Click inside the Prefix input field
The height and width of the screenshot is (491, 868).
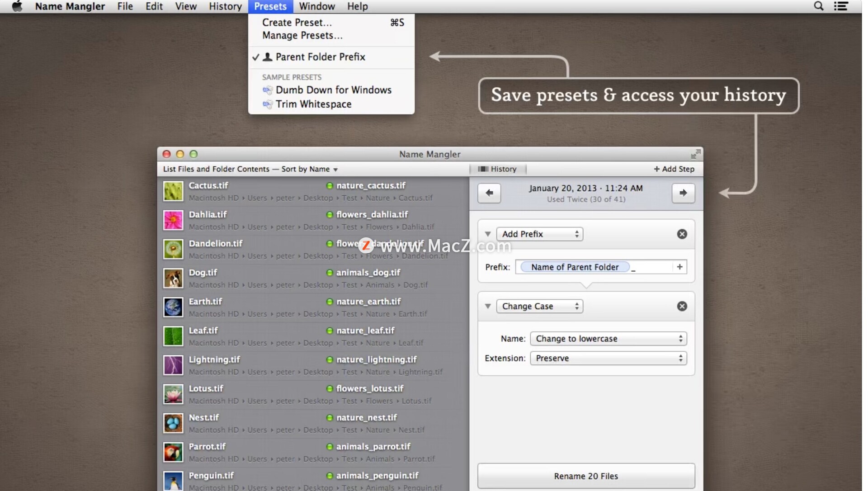601,267
